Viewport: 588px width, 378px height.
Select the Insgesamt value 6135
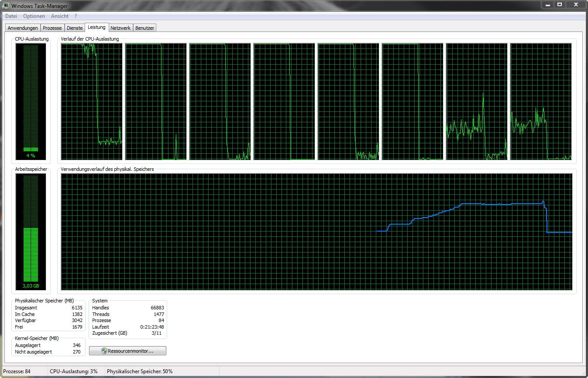coord(77,308)
